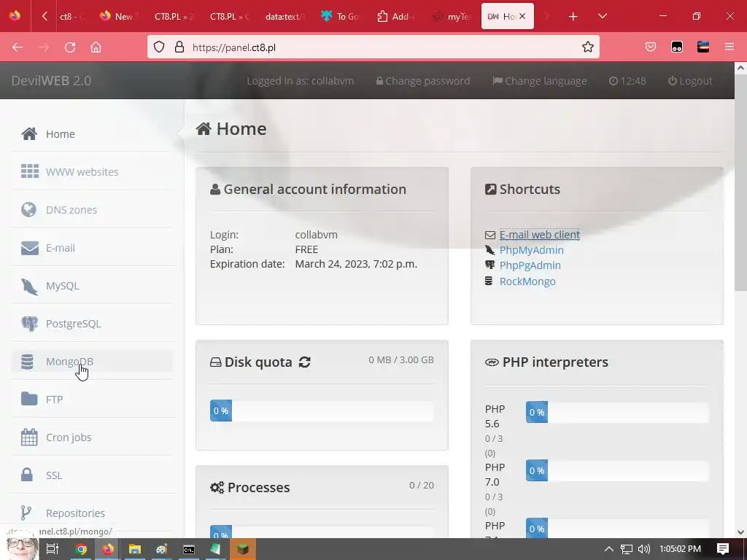747x560 pixels.
Task: Open the MySQL databases section
Action: (93, 286)
